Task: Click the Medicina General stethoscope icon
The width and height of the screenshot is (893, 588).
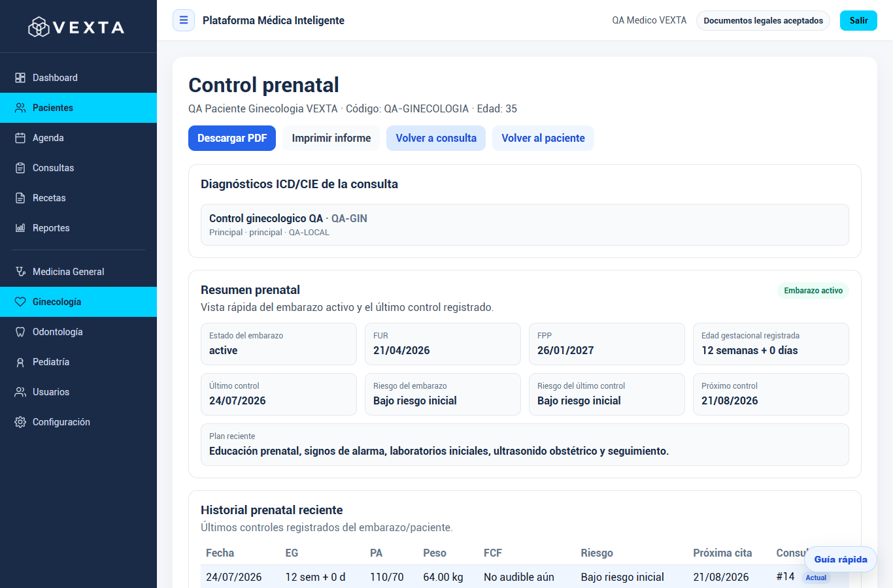Action: pos(20,272)
